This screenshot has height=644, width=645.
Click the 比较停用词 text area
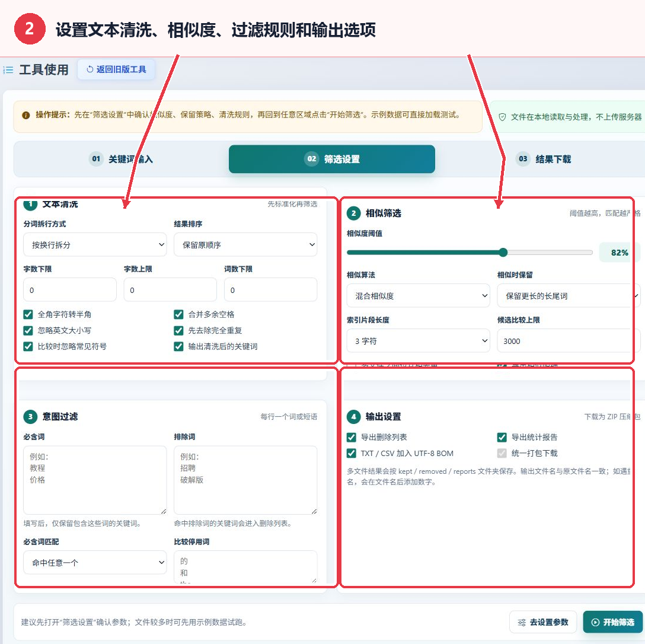(x=245, y=567)
